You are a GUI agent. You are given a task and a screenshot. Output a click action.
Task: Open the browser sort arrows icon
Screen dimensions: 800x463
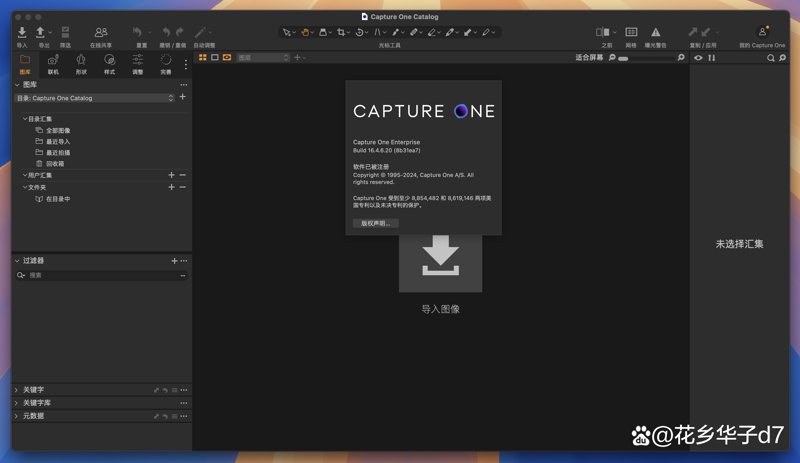click(x=712, y=58)
